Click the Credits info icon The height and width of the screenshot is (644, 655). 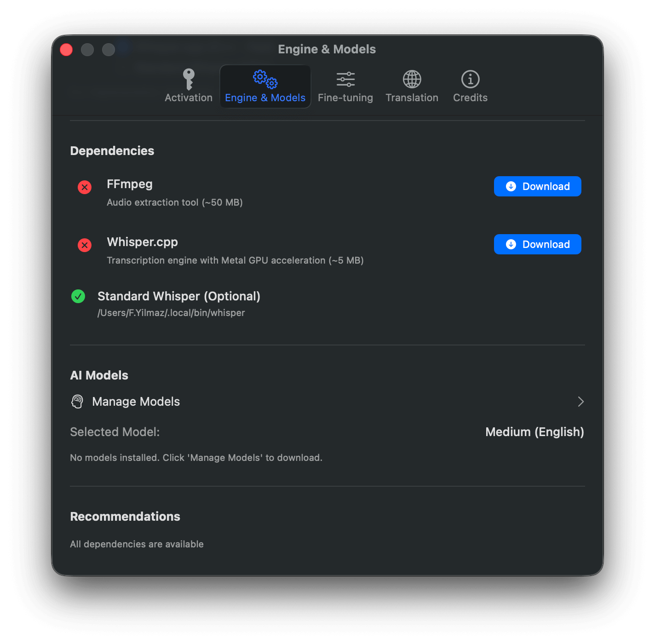coord(470,79)
